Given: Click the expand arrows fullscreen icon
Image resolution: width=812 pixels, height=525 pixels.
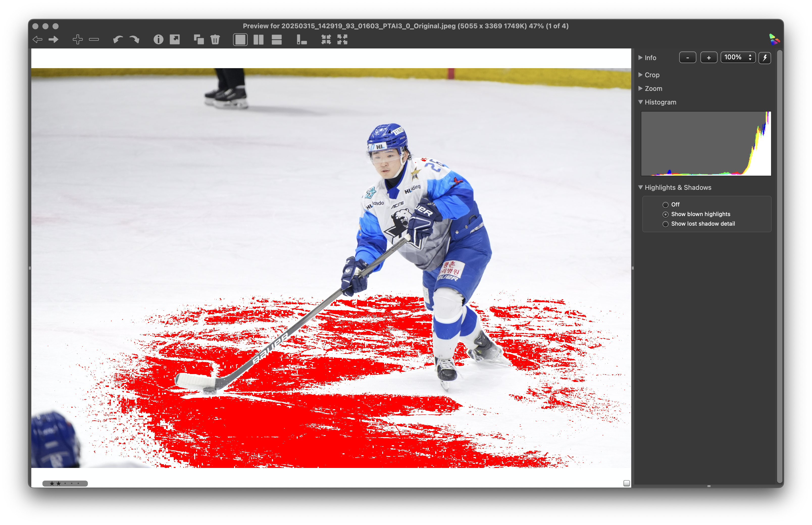Looking at the screenshot, I should [342, 40].
